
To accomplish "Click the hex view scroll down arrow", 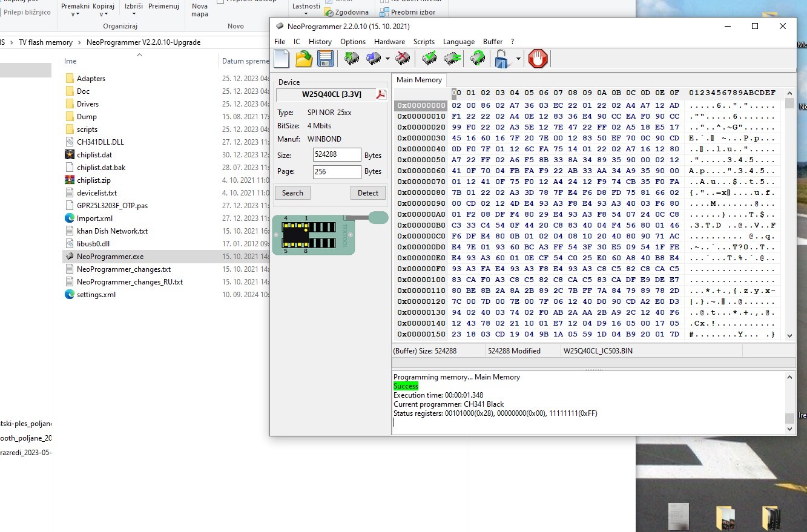I will [789, 335].
